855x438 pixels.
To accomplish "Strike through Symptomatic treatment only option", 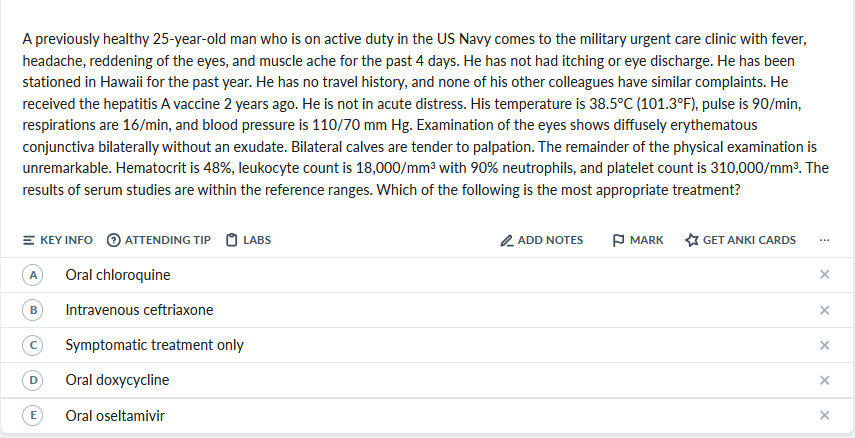I will click(x=824, y=345).
